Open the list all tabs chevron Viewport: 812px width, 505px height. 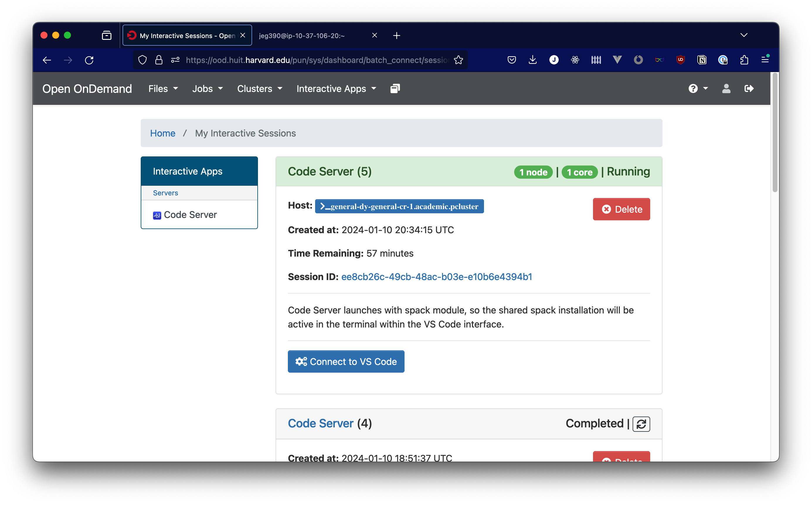pos(743,35)
